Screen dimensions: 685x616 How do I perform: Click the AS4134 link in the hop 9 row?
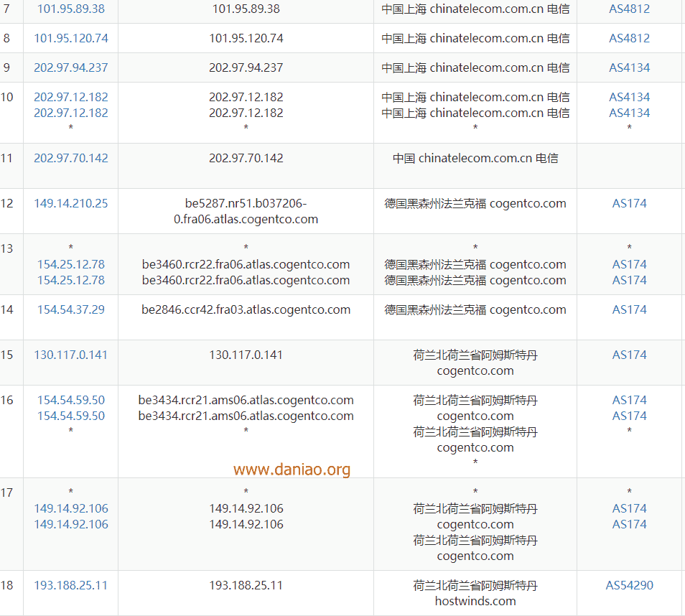click(629, 67)
